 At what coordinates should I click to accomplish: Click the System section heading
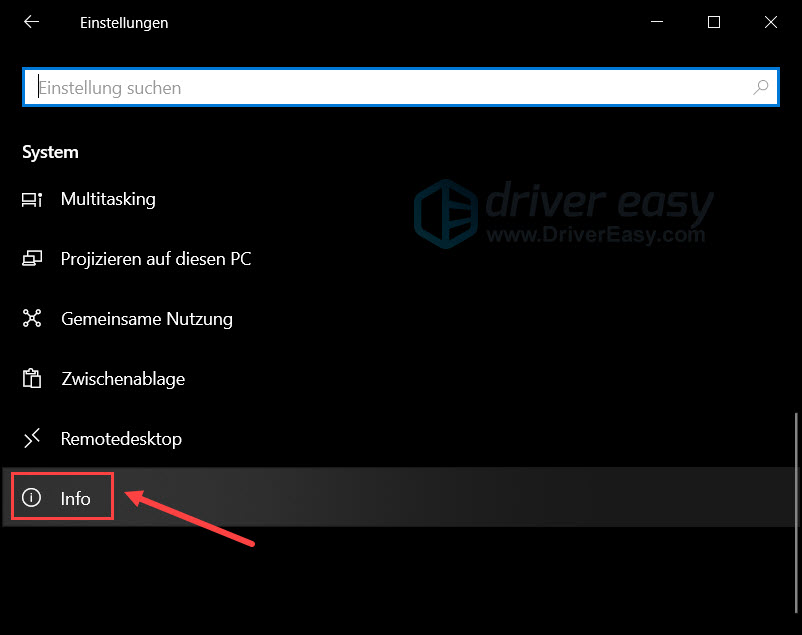point(50,152)
